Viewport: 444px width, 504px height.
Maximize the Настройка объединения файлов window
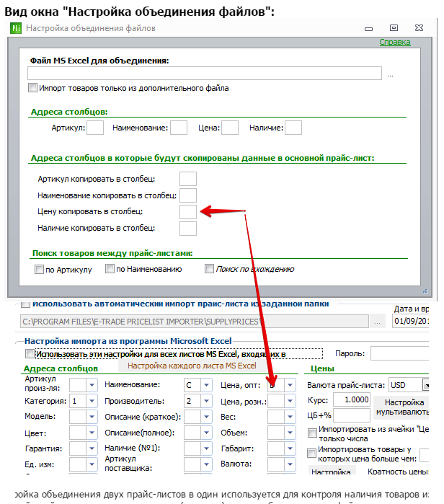[x=394, y=28]
